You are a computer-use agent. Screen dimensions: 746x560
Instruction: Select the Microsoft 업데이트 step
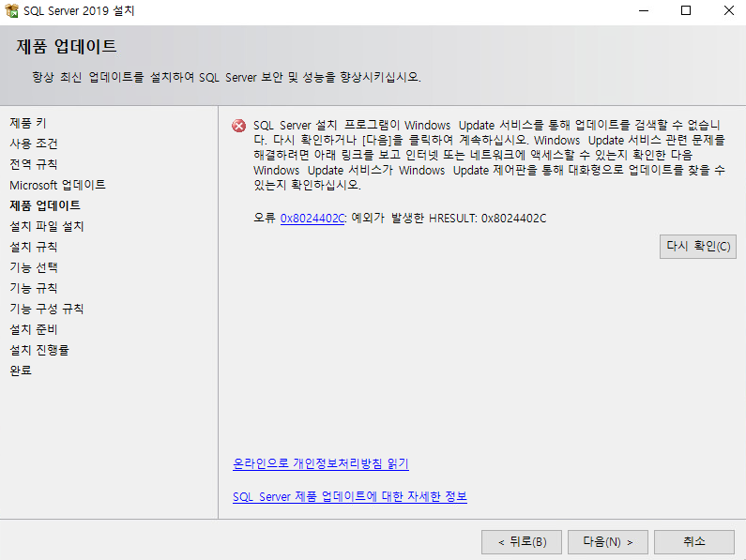[57, 185]
